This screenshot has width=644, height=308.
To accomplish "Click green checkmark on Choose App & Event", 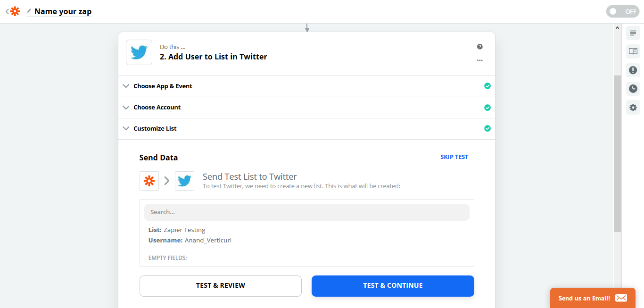I will (x=487, y=86).
